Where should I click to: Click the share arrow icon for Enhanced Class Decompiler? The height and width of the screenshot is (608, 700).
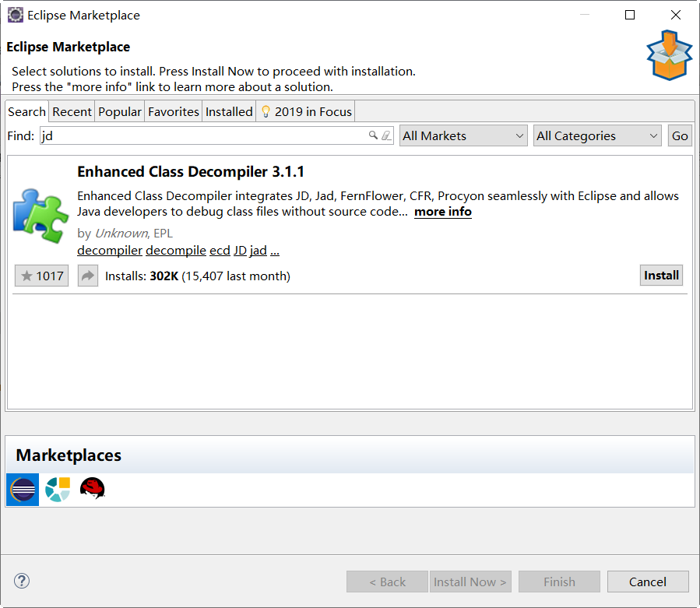[x=88, y=276]
